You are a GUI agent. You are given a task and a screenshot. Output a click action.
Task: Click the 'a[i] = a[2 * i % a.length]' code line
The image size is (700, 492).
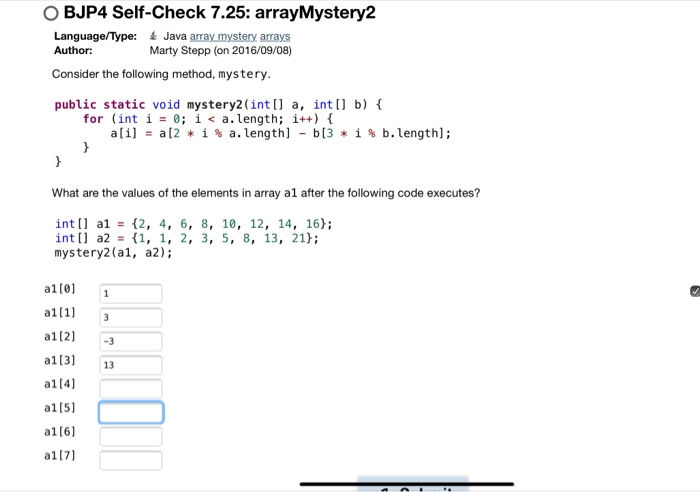[281, 133]
